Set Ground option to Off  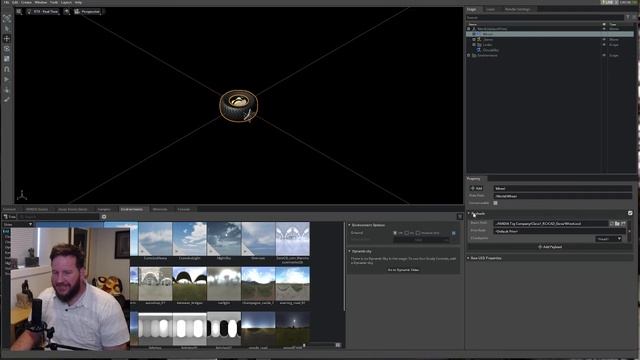pos(395,233)
